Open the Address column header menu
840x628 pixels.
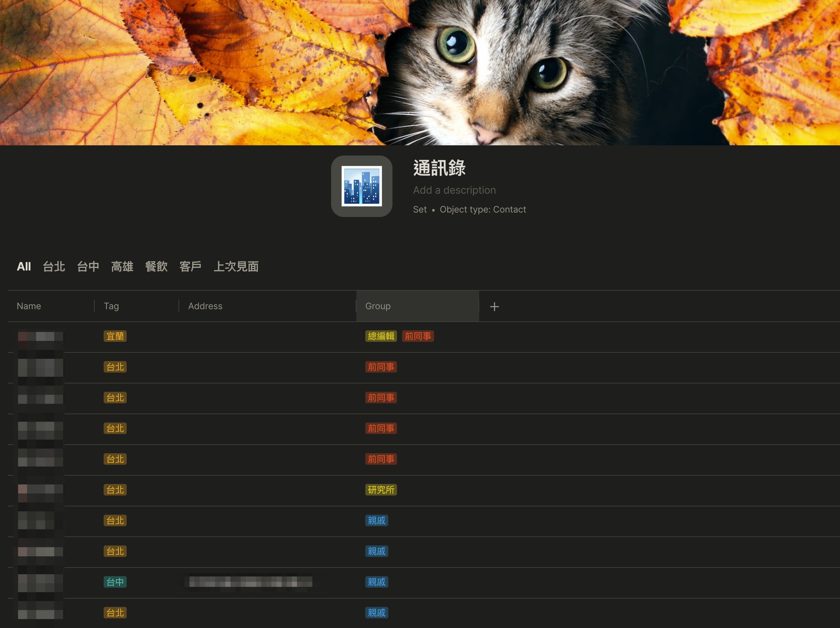click(x=205, y=306)
